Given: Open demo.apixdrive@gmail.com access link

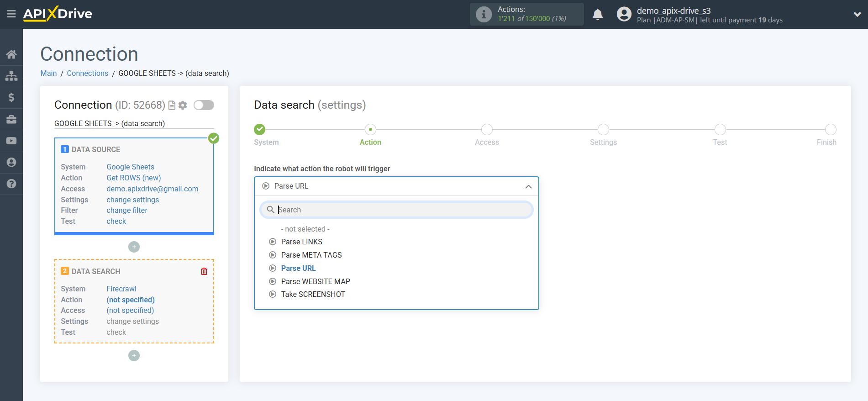Looking at the screenshot, I should tap(153, 189).
